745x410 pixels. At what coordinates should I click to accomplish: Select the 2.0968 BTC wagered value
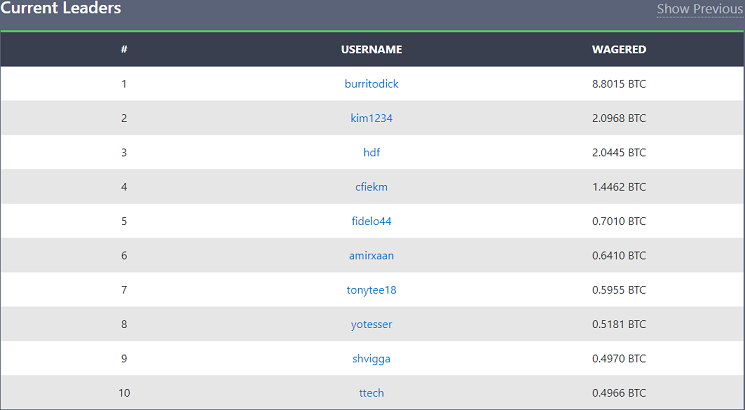click(x=619, y=118)
